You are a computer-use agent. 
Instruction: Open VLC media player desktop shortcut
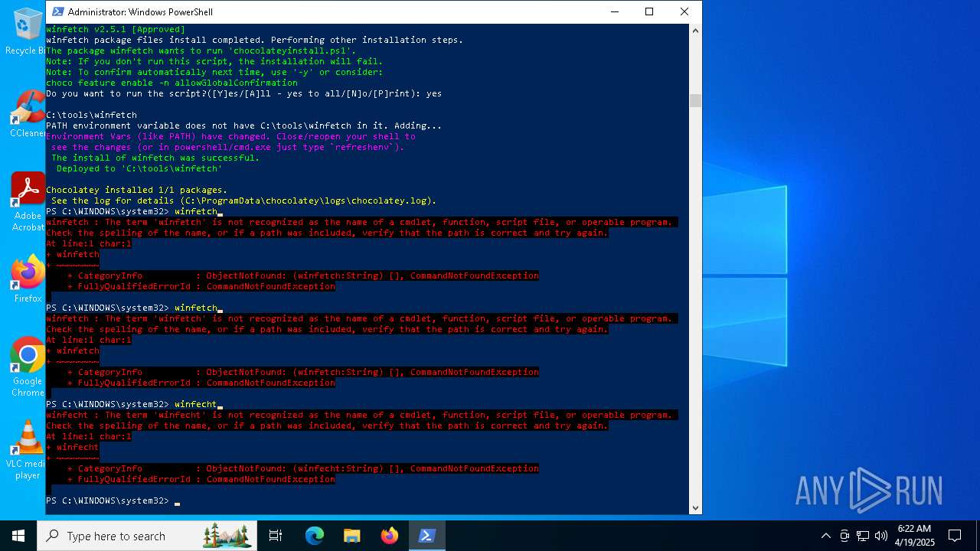28,450
